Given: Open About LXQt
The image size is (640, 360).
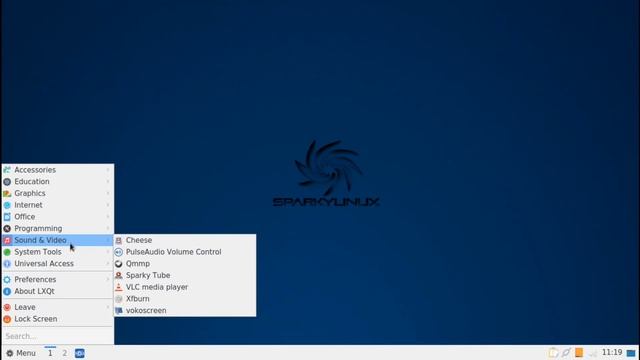Looking at the screenshot, I should point(58,291).
